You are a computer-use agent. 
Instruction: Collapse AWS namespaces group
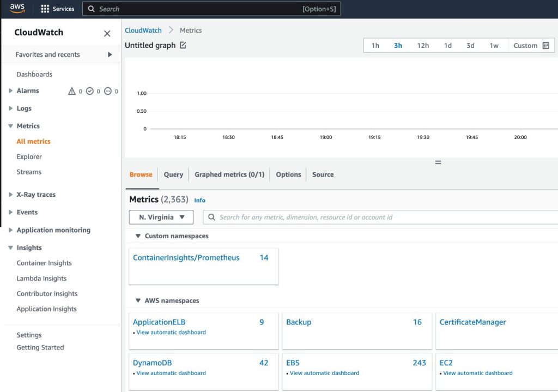click(x=138, y=300)
